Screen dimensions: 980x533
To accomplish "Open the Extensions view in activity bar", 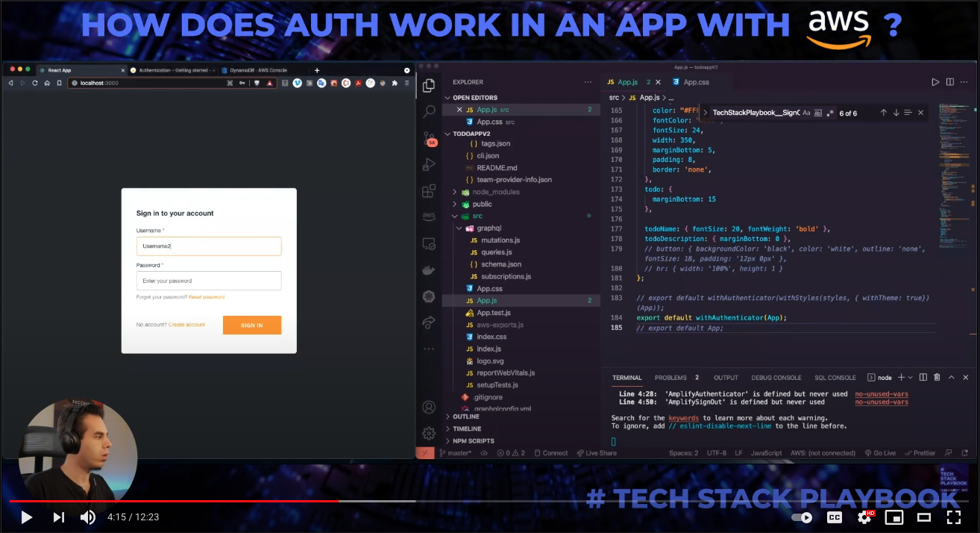I will click(429, 191).
